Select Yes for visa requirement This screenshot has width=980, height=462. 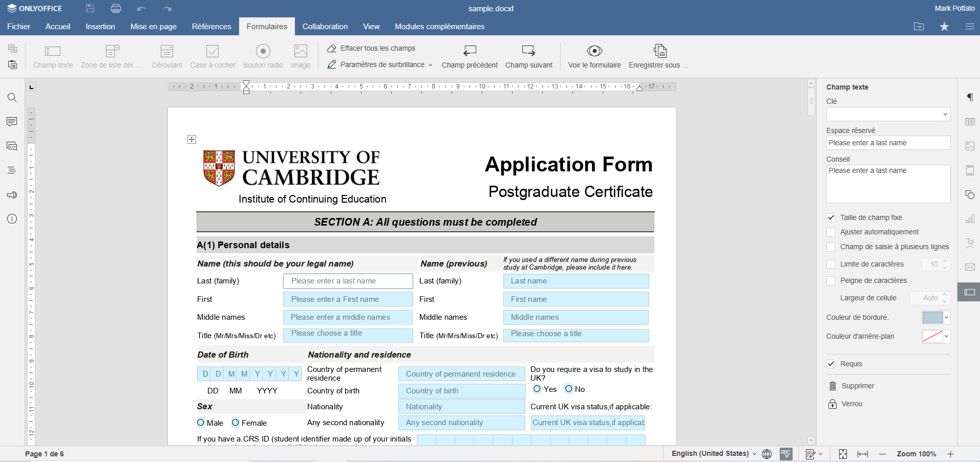[x=537, y=389]
